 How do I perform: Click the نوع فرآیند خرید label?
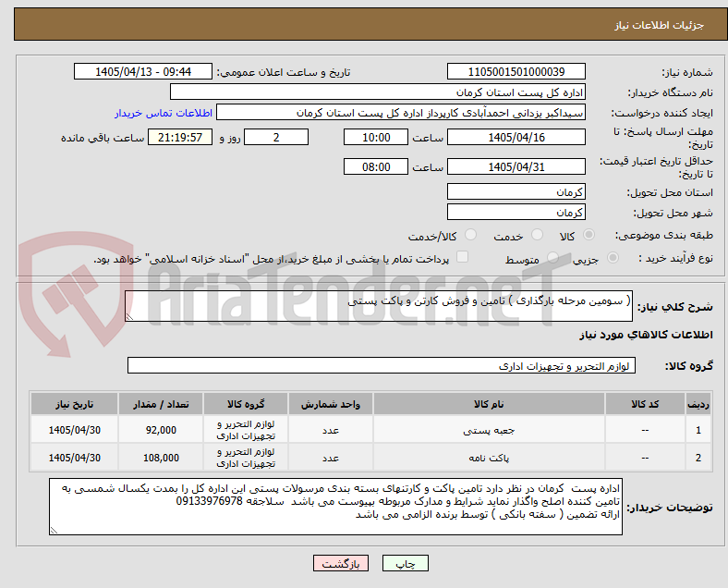click(676, 258)
